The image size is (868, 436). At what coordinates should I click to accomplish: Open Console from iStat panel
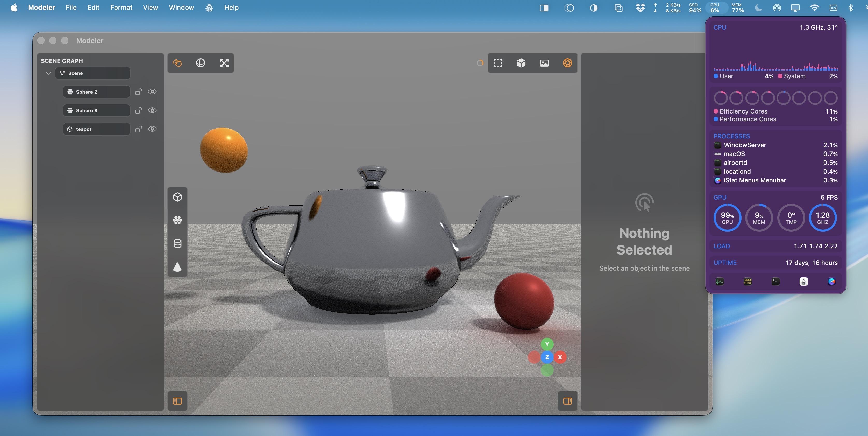747,282
